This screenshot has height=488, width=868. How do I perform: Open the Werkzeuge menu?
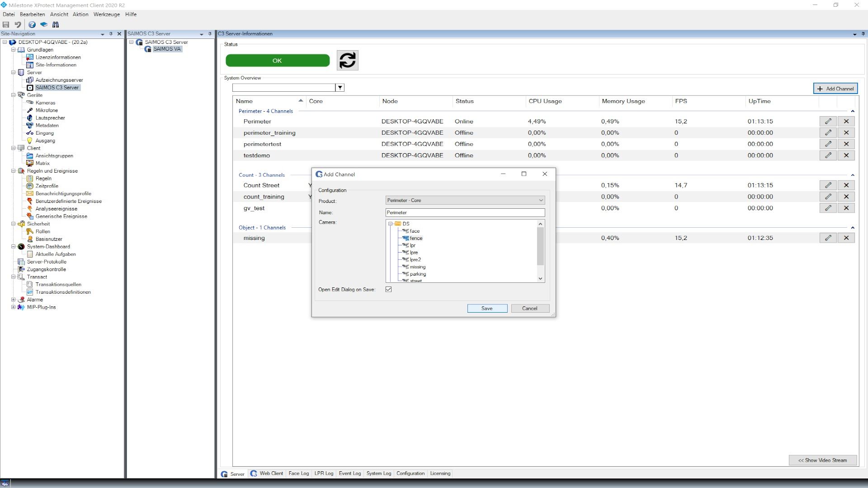107,14
